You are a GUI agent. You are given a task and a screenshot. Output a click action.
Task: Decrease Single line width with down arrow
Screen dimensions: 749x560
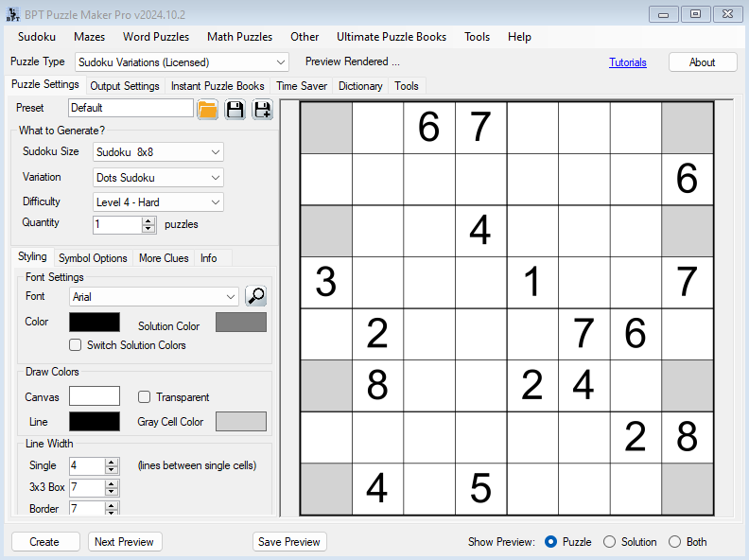tap(112, 470)
